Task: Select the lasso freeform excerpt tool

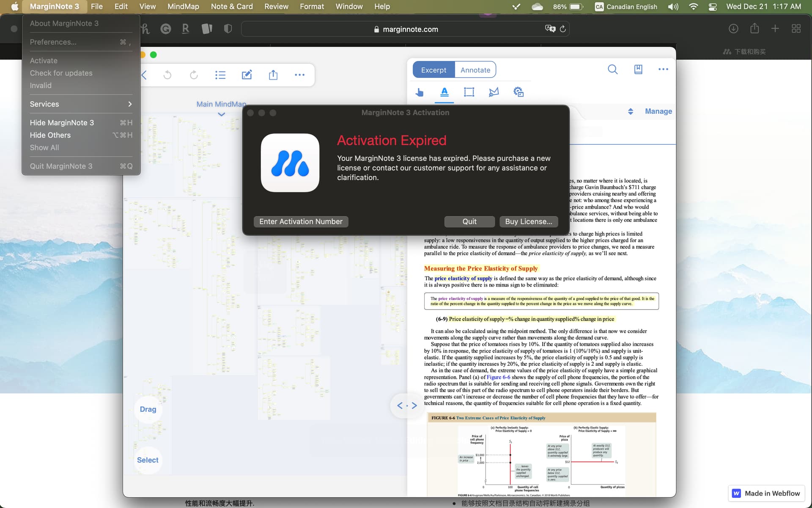Action: [x=494, y=92]
